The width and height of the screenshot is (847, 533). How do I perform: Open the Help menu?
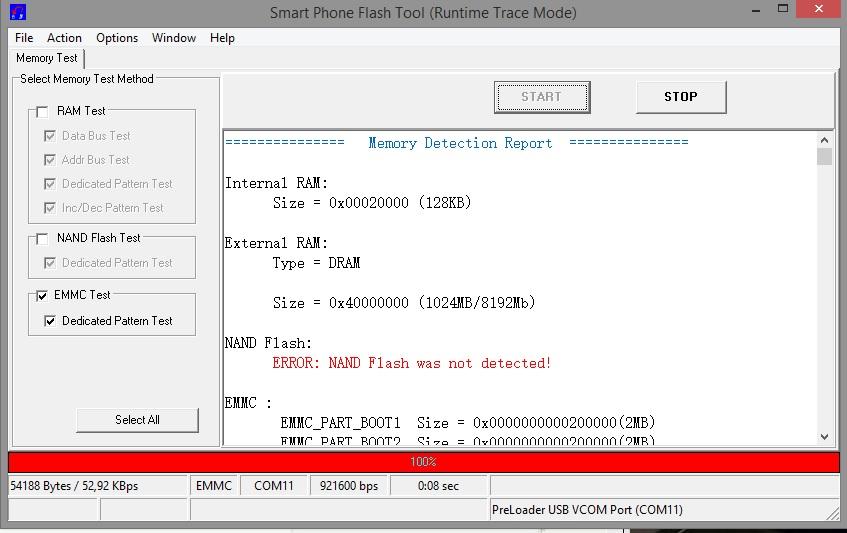(x=222, y=38)
